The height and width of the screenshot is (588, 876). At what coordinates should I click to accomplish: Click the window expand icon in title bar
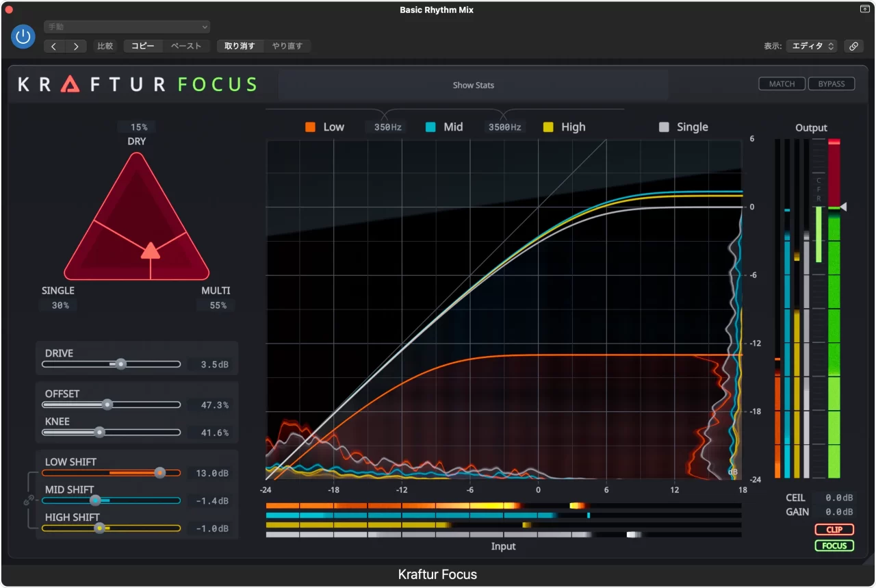864,9
